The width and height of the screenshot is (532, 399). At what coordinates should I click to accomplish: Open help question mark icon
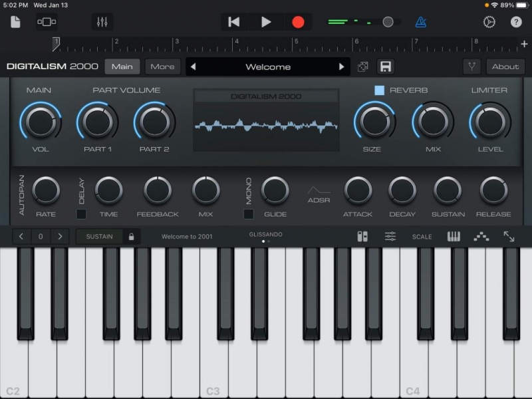516,22
